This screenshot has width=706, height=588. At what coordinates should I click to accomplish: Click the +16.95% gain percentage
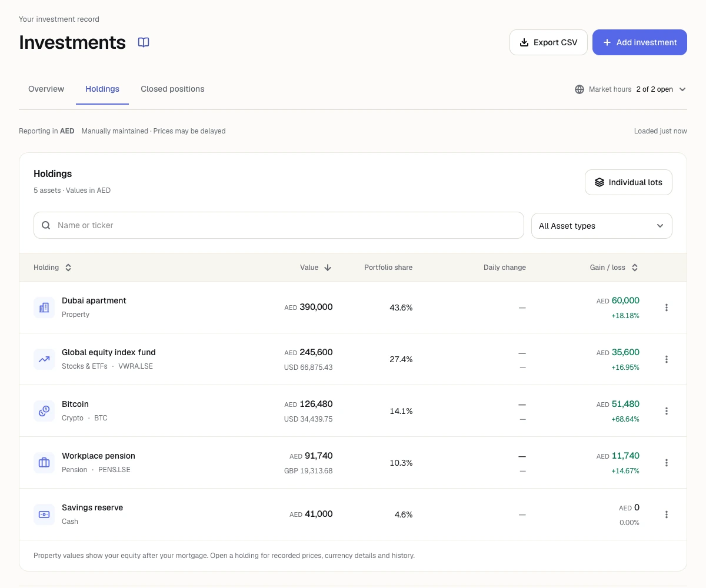pyautogui.click(x=625, y=367)
